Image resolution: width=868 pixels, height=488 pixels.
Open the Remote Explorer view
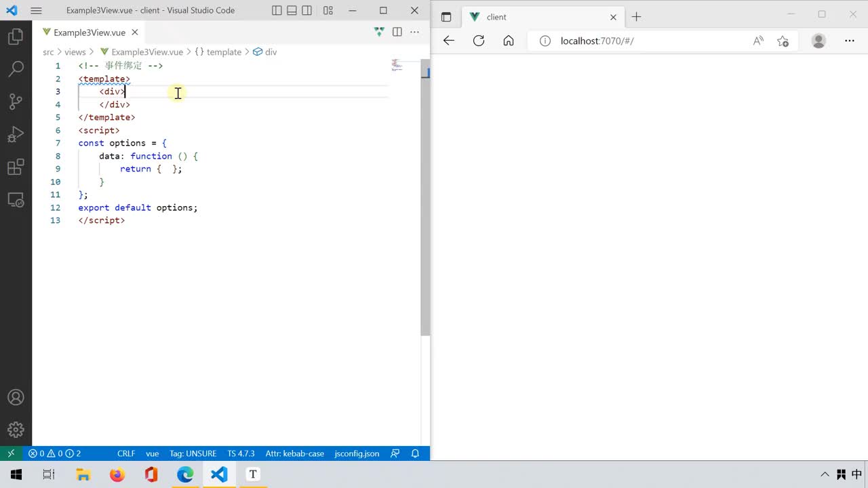(x=16, y=200)
